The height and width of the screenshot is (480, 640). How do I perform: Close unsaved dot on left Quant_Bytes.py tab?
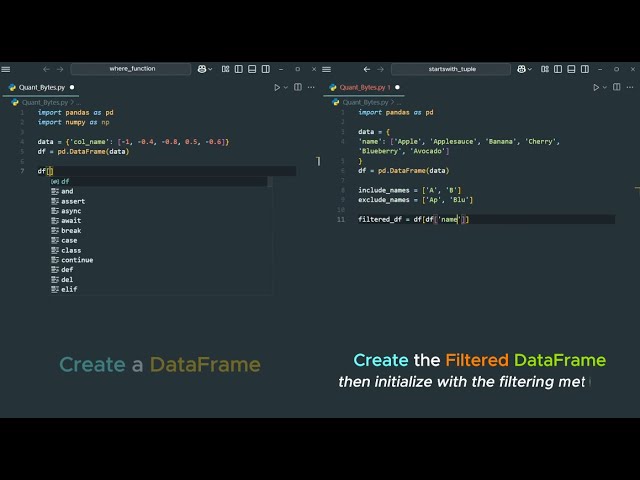coord(72,87)
